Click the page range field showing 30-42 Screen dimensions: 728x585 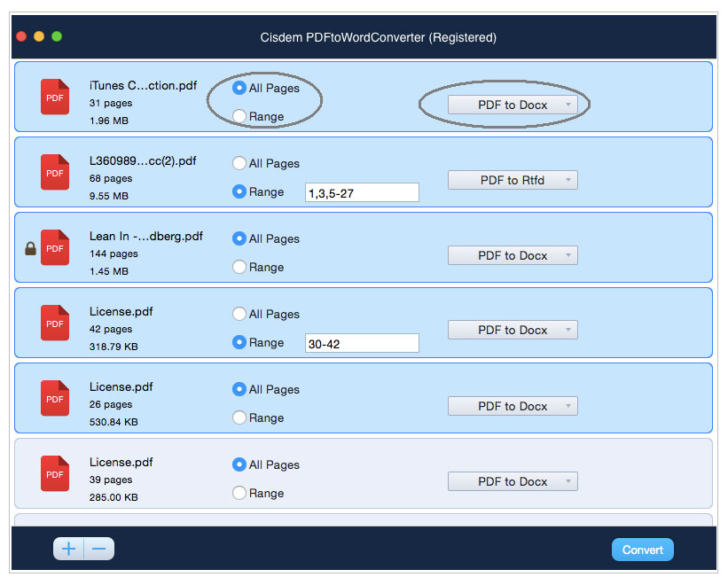point(362,343)
